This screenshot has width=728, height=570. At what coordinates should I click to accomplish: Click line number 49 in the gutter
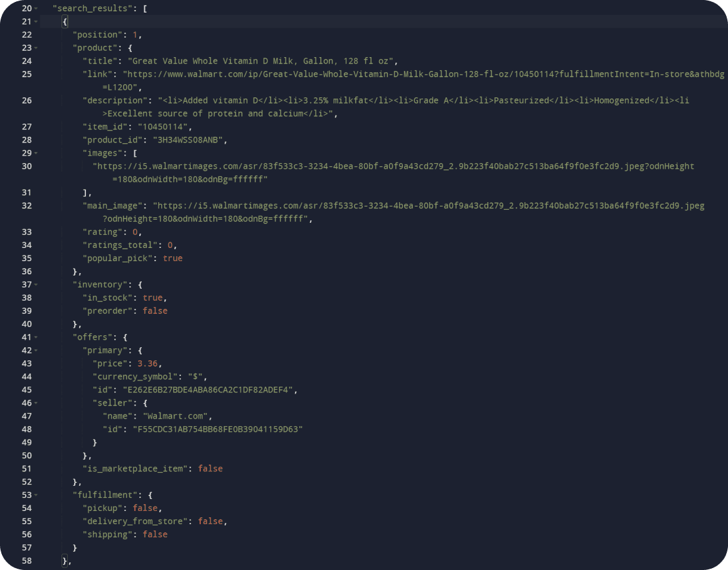tap(27, 443)
